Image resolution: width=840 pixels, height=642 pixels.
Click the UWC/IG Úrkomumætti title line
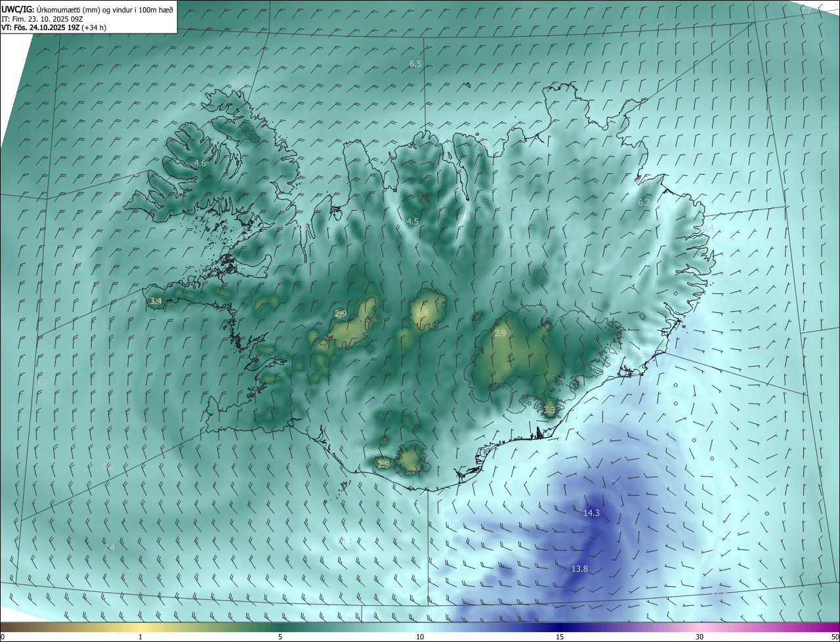[x=87, y=9]
